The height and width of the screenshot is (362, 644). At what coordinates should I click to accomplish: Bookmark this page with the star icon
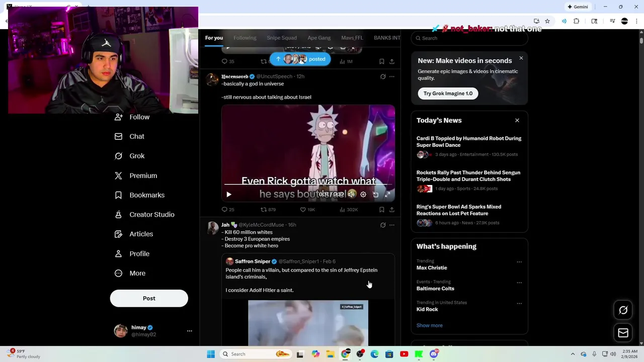(547, 21)
